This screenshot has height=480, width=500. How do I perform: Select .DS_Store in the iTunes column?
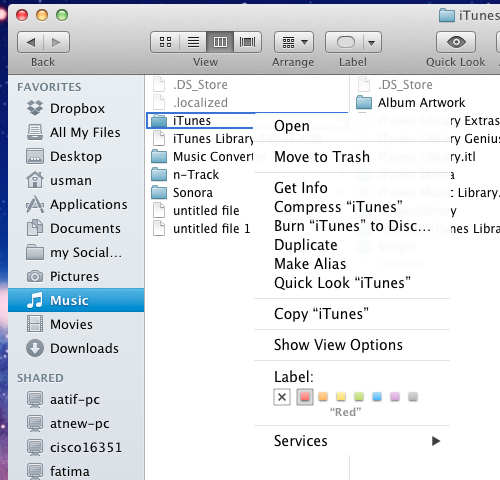395,85
